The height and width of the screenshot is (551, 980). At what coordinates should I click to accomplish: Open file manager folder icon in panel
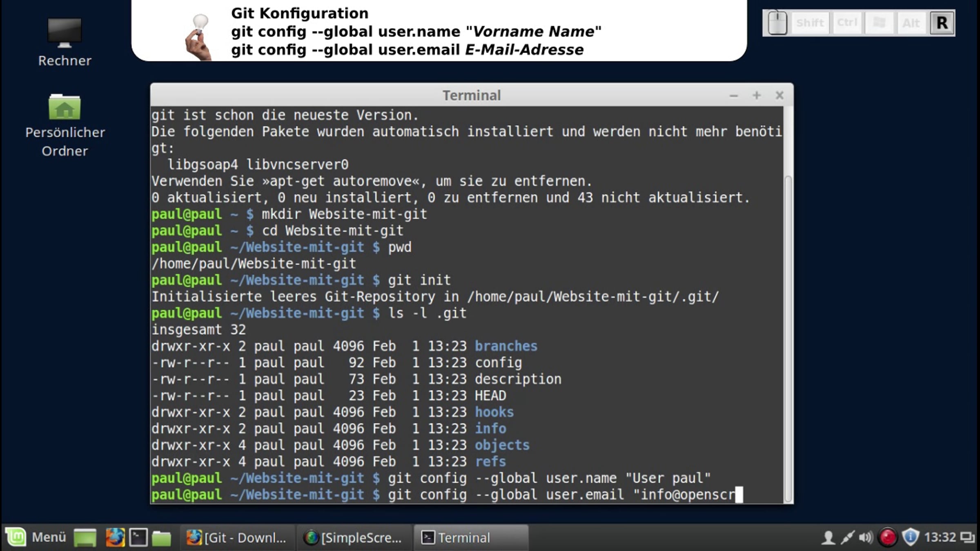click(161, 538)
